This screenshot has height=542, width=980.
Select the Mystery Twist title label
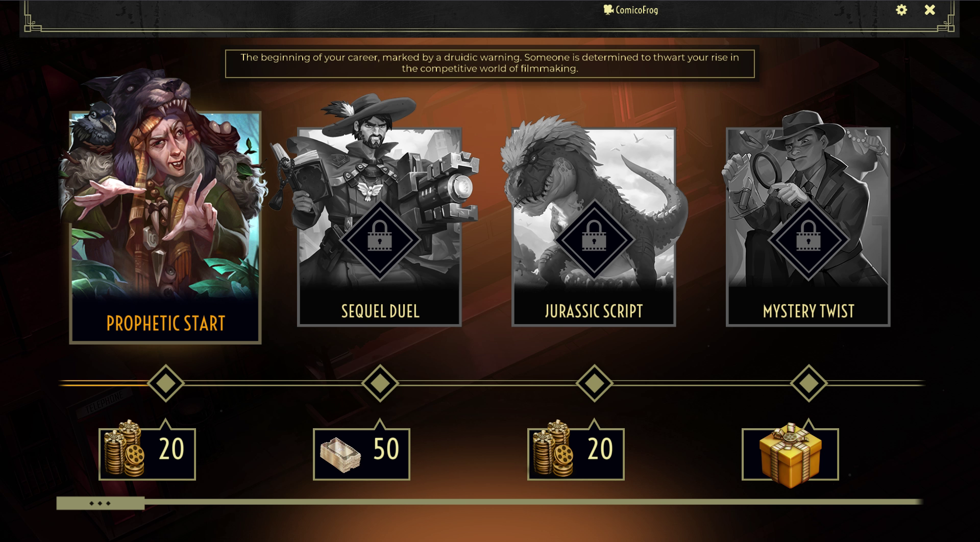(x=808, y=311)
